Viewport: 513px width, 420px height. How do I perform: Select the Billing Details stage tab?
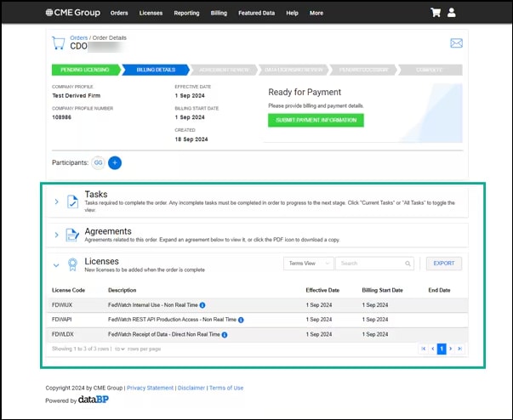click(x=156, y=70)
